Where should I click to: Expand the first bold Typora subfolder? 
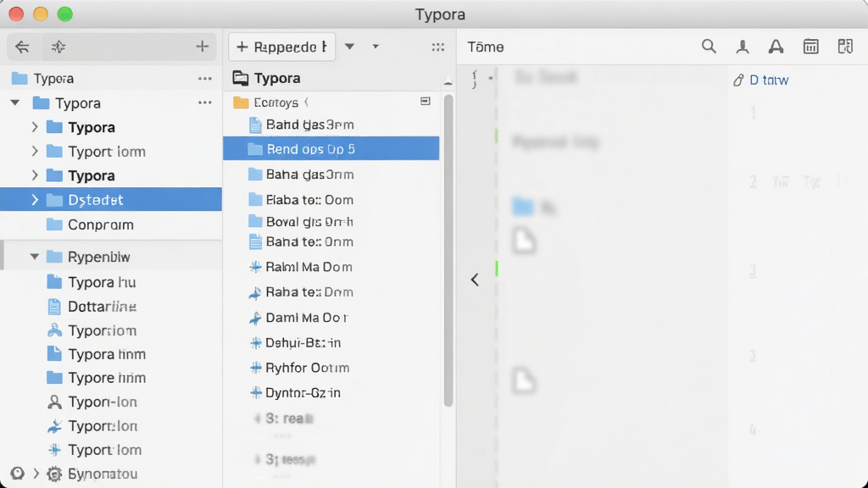pyautogui.click(x=34, y=127)
